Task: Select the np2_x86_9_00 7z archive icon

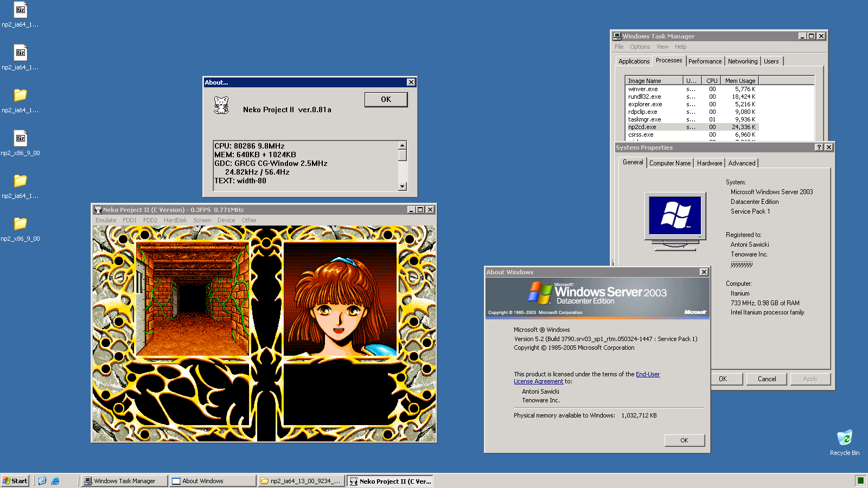Action: [20, 138]
